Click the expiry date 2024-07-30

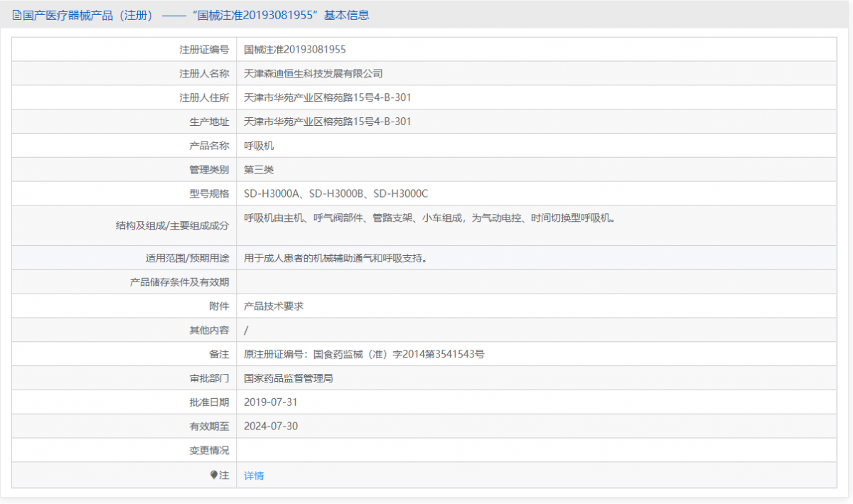tap(271, 426)
